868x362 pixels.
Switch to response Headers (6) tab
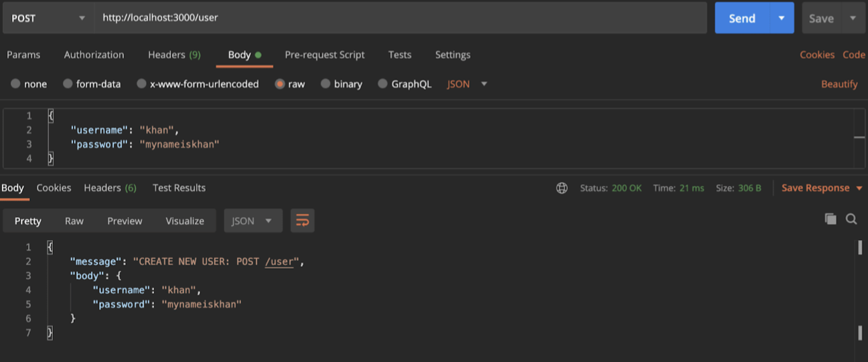click(110, 188)
